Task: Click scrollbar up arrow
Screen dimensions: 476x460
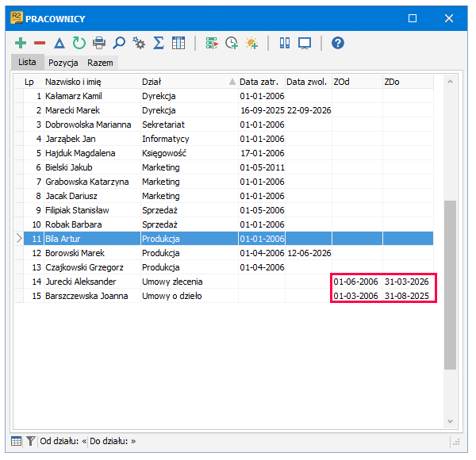Action: click(x=450, y=82)
